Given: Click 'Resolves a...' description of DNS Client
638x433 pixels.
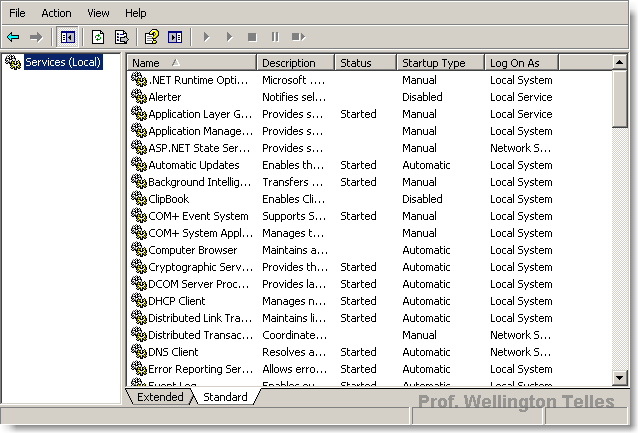Looking at the screenshot, I should (x=294, y=352).
